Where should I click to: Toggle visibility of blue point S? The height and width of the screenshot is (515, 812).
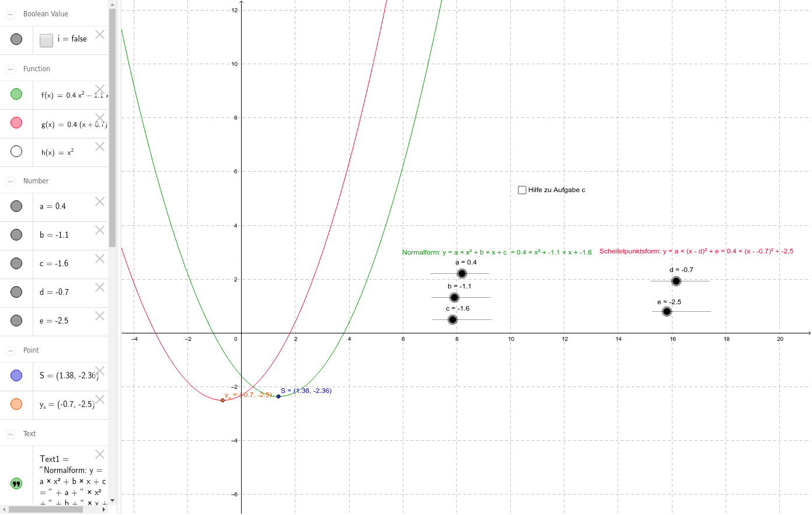(16, 375)
